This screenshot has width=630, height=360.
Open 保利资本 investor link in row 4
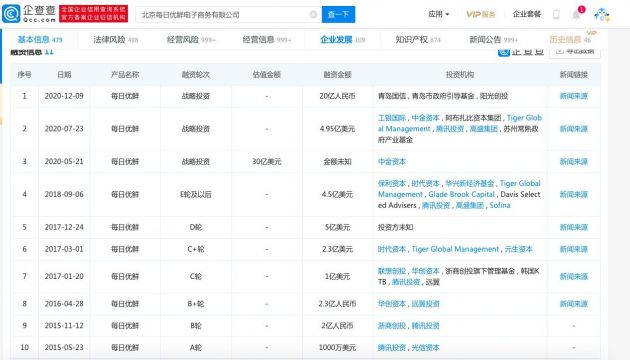coord(392,184)
